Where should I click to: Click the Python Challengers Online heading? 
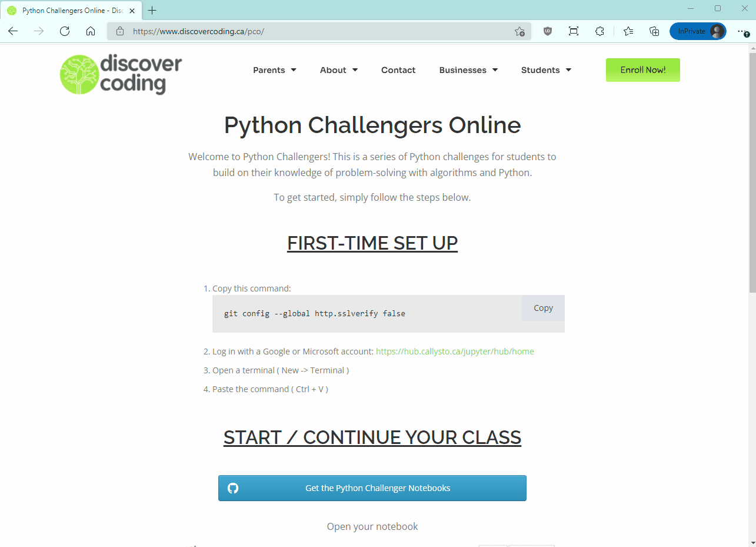(372, 125)
